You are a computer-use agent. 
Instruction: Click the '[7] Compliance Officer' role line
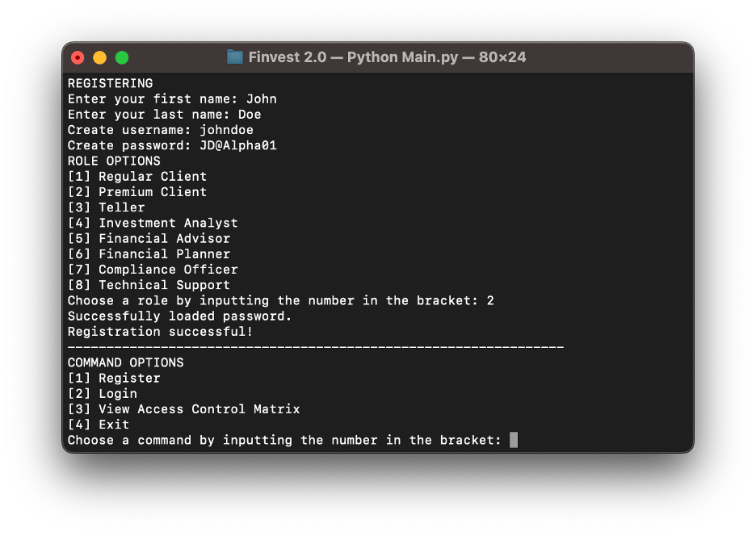pos(153,270)
